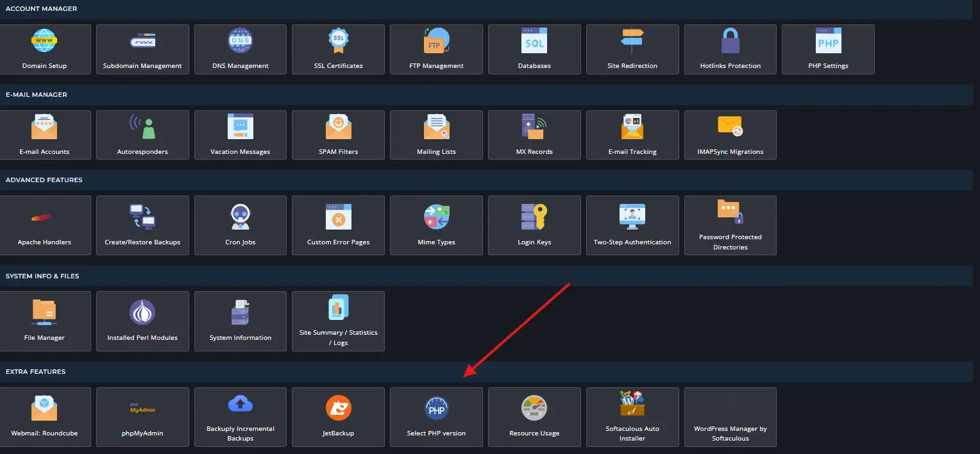View Resource Usage
This screenshot has height=454, width=980.
tap(534, 417)
